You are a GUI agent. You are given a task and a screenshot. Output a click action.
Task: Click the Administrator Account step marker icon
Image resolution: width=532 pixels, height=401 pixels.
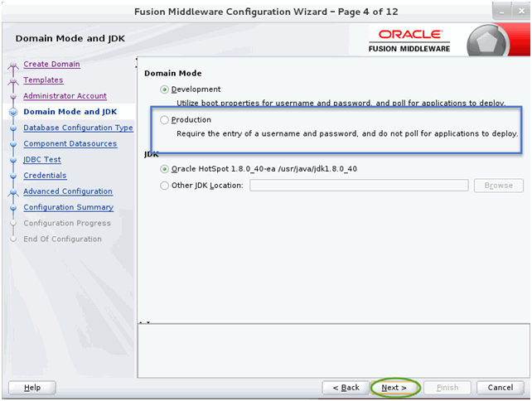13,96
